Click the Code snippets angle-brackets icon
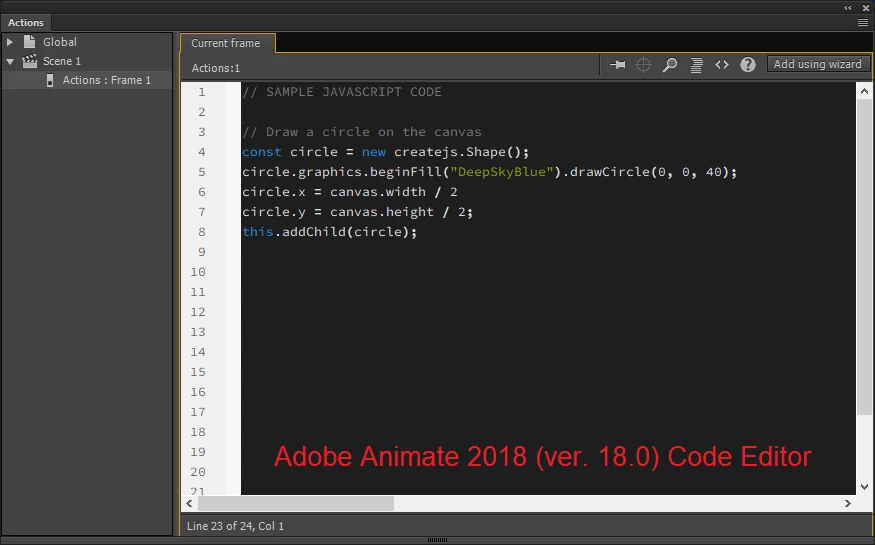Viewport: 875px width, 545px height. [x=722, y=65]
